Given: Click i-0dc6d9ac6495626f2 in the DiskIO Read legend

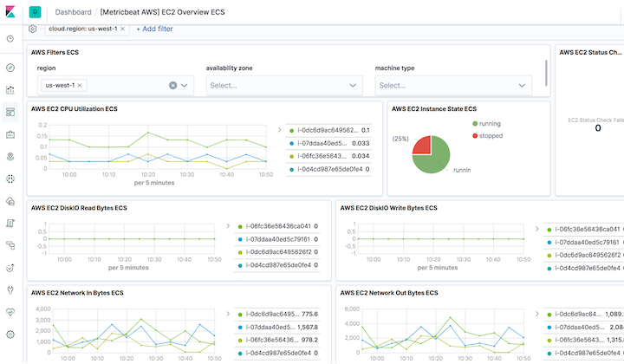Looking at the screenshot, I should 277,252.
